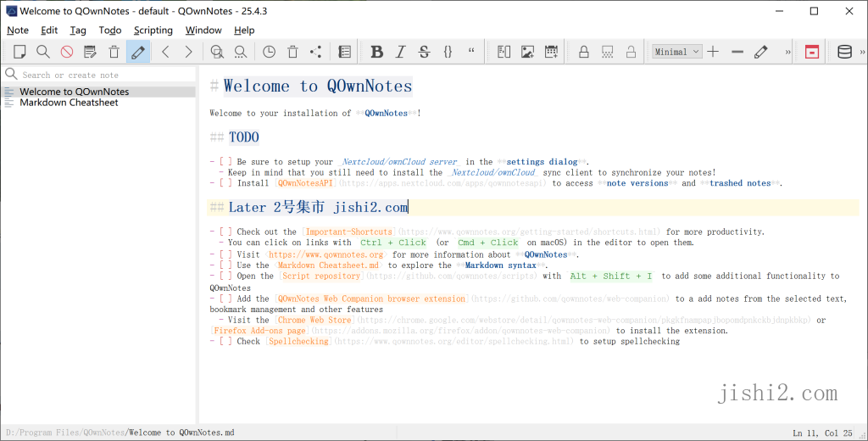868x441 pixels.
Task: Open the Note menu
Action: [x=18, y=30]
